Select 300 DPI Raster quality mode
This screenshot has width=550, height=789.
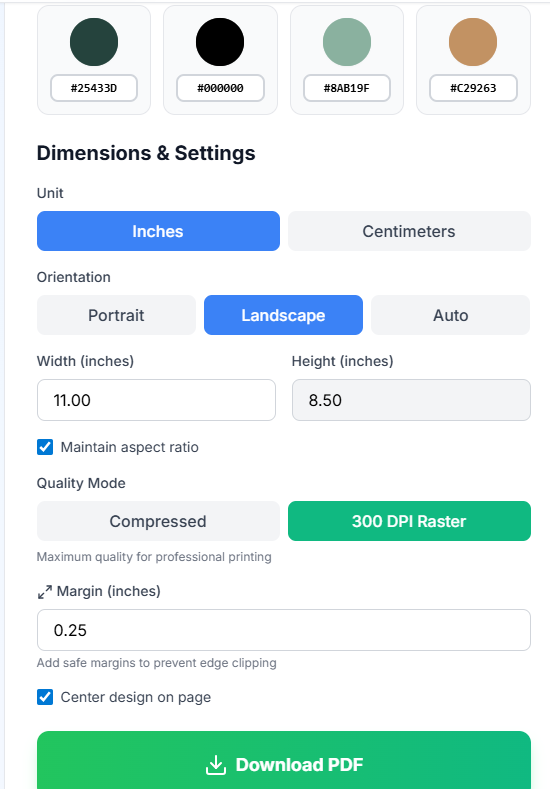click(409, 521)
